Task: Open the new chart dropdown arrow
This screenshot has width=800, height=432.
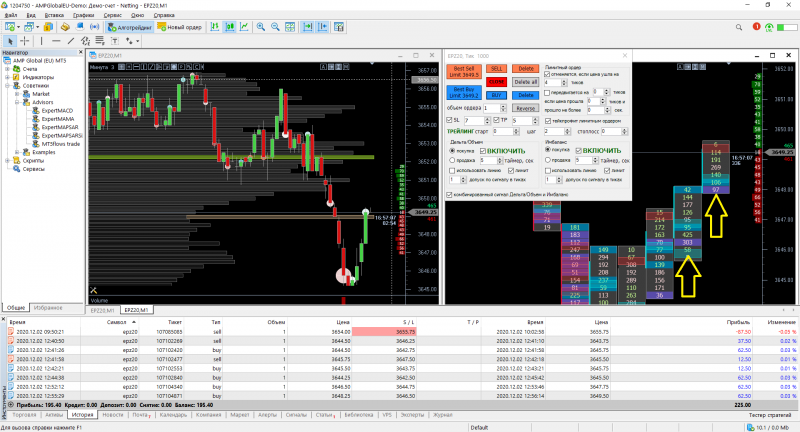Action: click(18, 27)
